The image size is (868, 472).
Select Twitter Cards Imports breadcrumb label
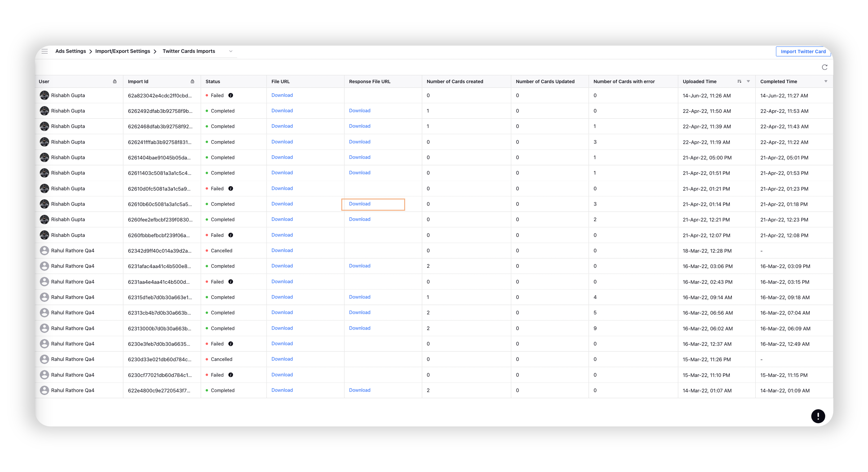189,51
